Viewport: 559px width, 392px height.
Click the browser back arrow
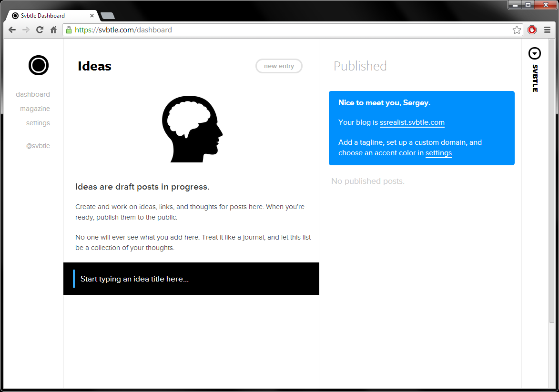click(12, 30)
